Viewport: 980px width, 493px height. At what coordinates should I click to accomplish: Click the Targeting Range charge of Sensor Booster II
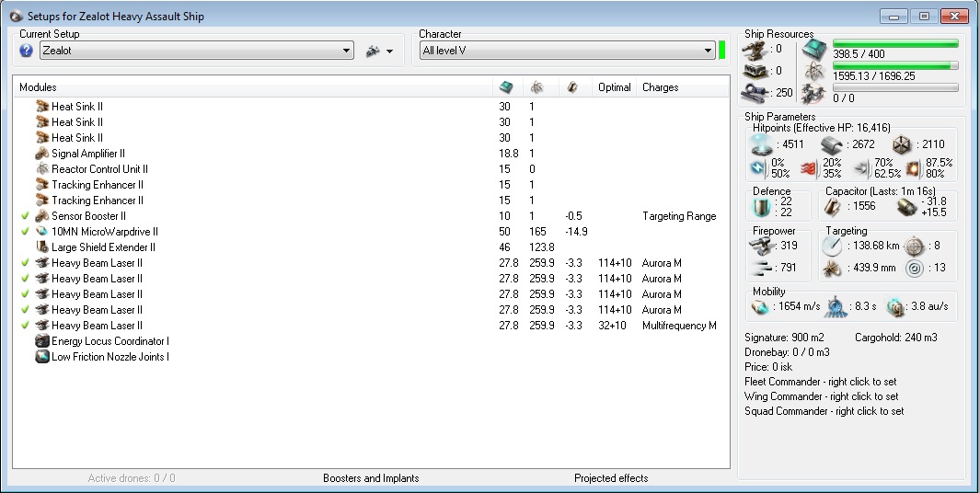pyautogui.click(x=679, y=215)
